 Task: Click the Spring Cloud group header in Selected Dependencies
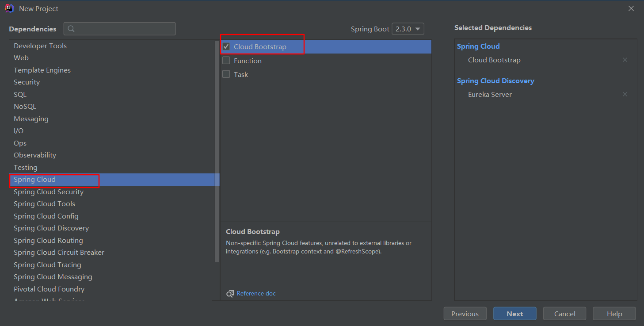point(478,46)
